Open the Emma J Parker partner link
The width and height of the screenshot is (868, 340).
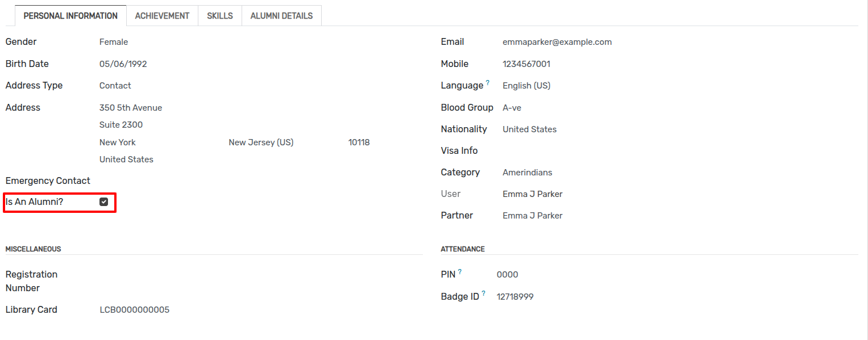(533, 216)
